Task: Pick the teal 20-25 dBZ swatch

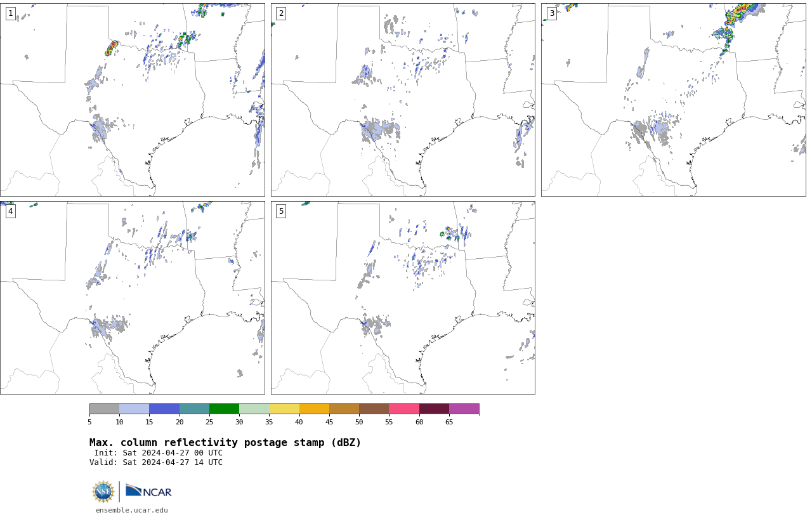Action: 194,409
